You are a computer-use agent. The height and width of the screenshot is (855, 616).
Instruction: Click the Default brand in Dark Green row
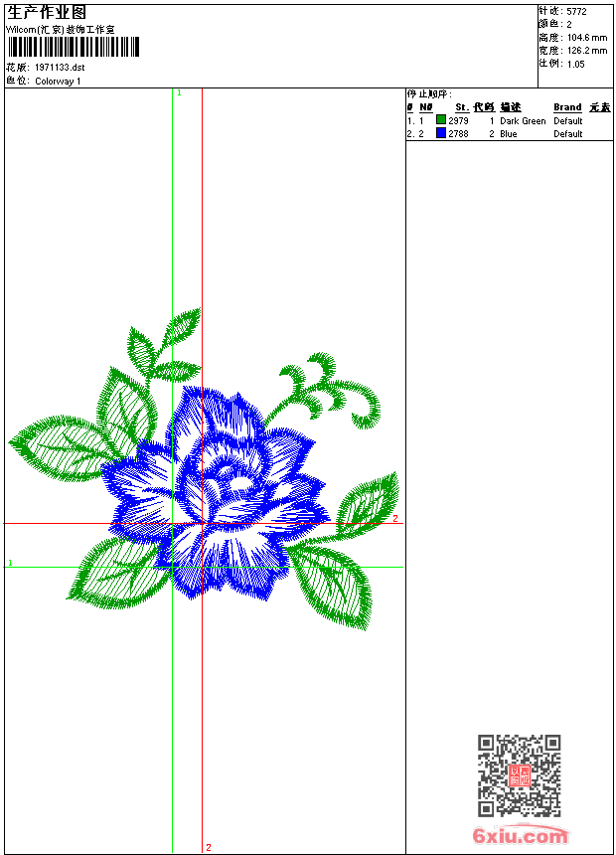click(568, 121)
